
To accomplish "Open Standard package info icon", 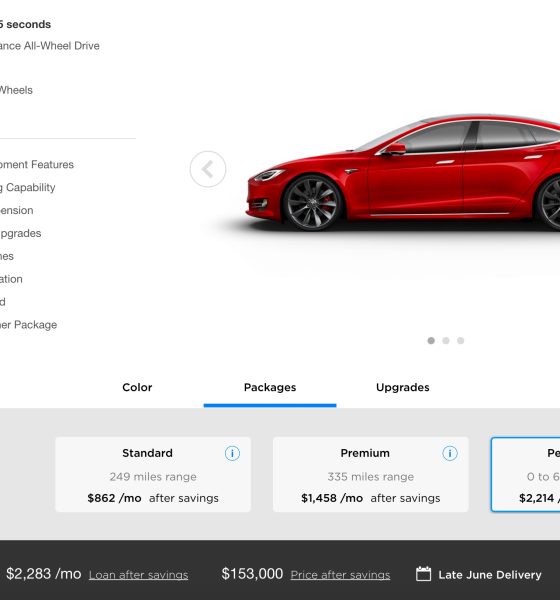I will pyautogui.click(x=232, y=453).
